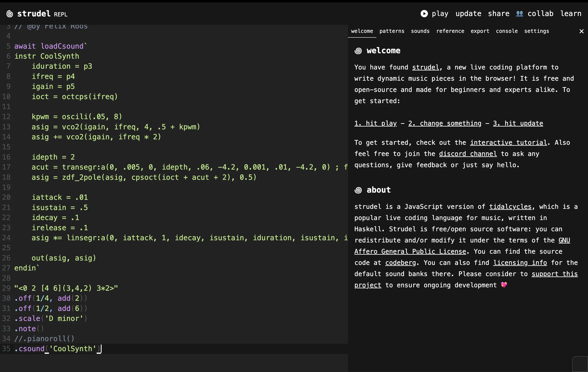Click the 'kpwm = oscili(.05, 8)' line
Screen dimensions: 588x372
[77, 117]
